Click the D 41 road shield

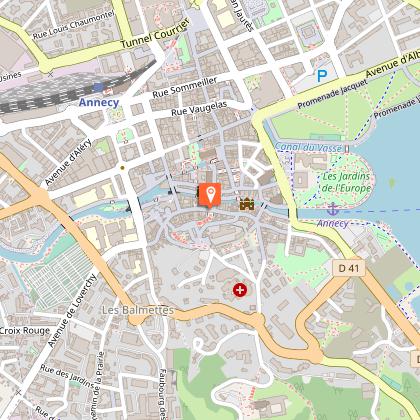349,268
